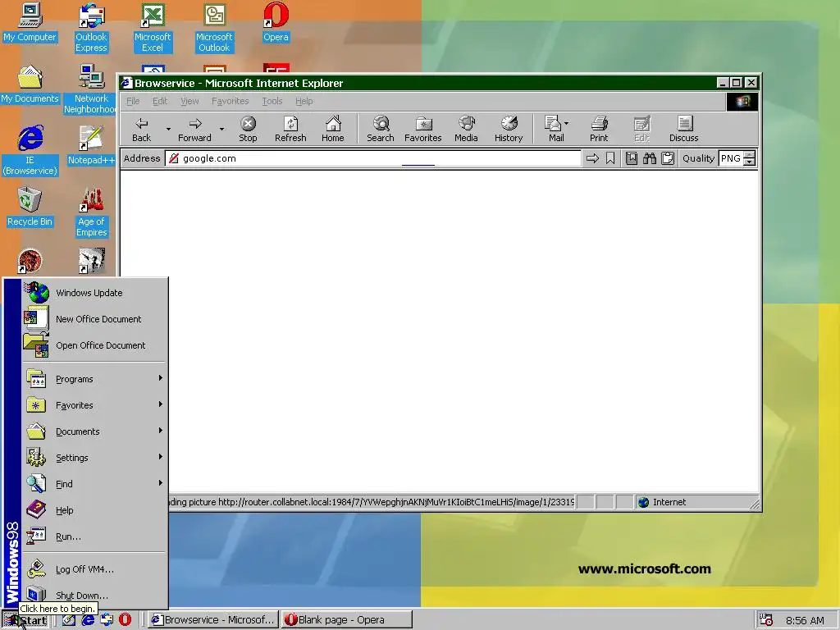Choose Log Off VM4... in Start menu
The width and height of the screenshot is (840, 630).
click(x=94, y=569)
